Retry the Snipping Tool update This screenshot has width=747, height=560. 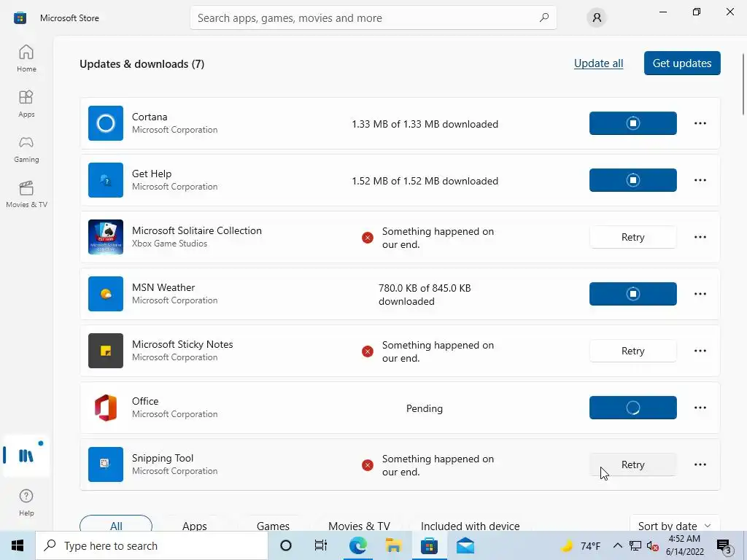tap(632, 464)
